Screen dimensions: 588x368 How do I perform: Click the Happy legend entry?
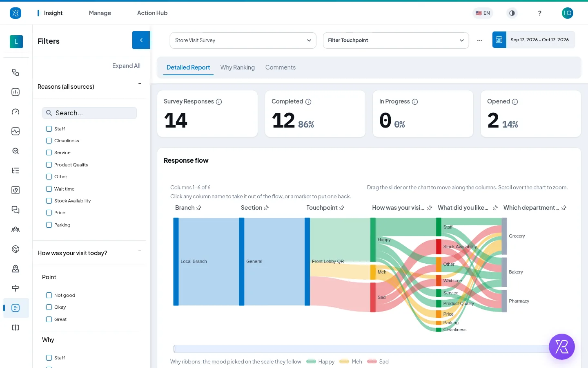pos(321,361)
